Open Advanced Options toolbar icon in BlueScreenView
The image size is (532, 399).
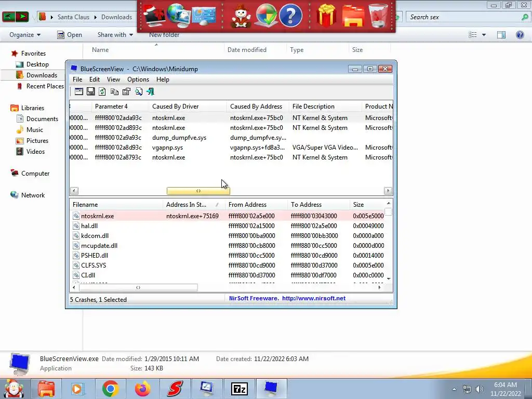[79, 91]
